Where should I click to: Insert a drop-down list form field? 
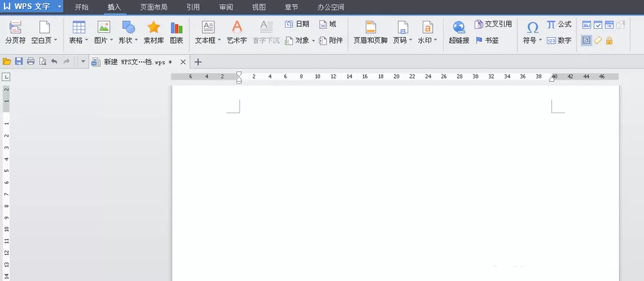pos(609,25)
